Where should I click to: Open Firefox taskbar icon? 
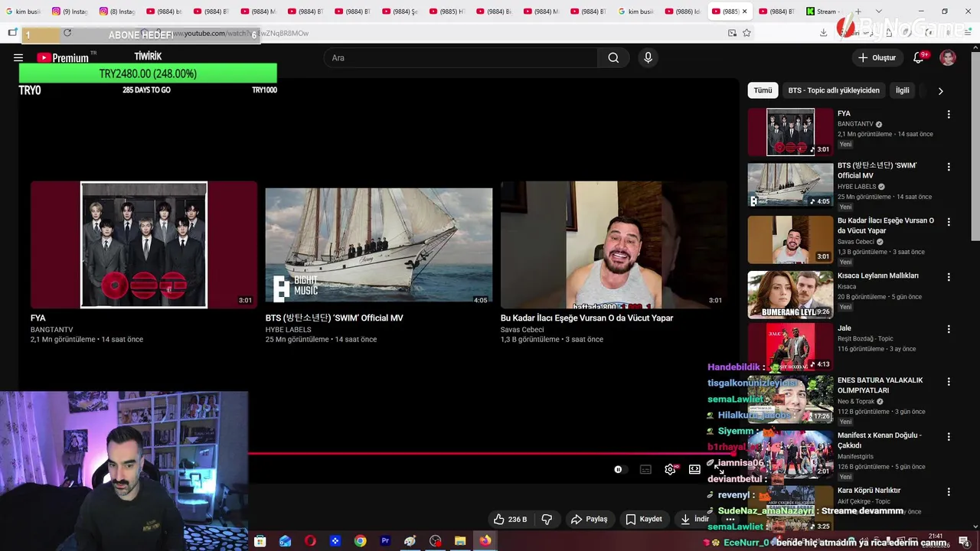pyautogui.click(x=485, y=541)
